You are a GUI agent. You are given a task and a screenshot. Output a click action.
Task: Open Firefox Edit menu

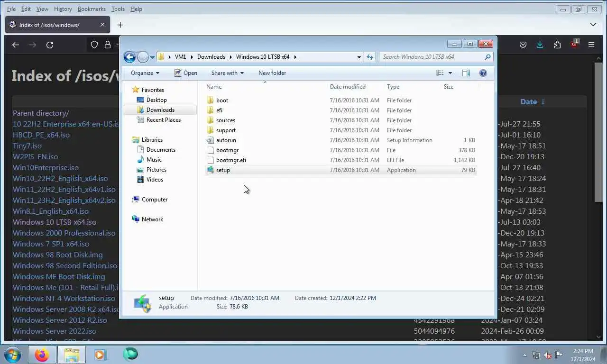click(x=26, y=9)
